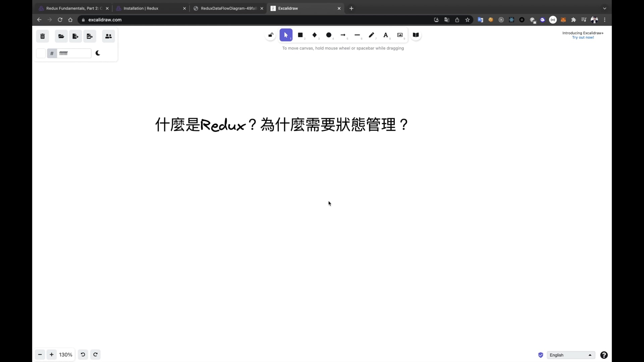
Task: Open the English language dropdown
Action: 571,355
